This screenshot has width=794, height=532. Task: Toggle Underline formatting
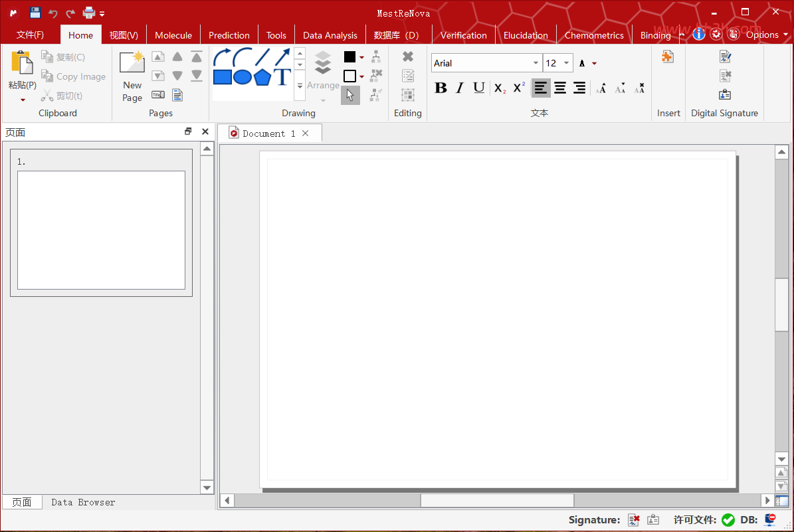479,88
